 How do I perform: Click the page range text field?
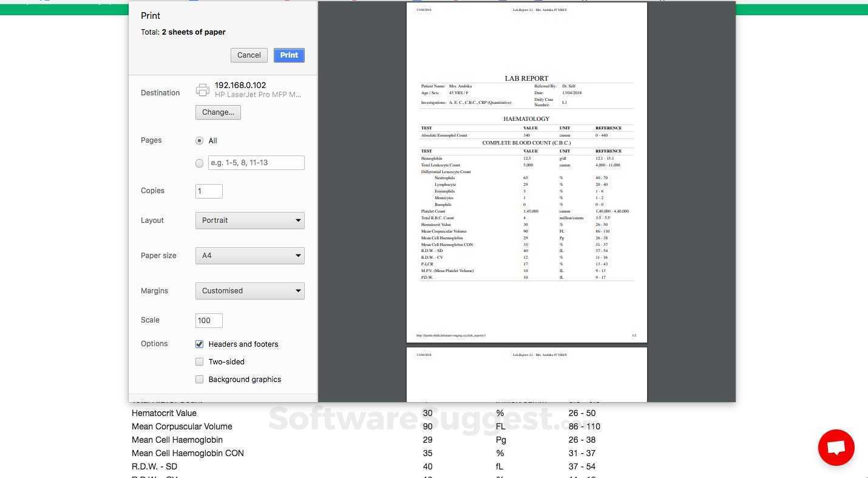point(256,163)
